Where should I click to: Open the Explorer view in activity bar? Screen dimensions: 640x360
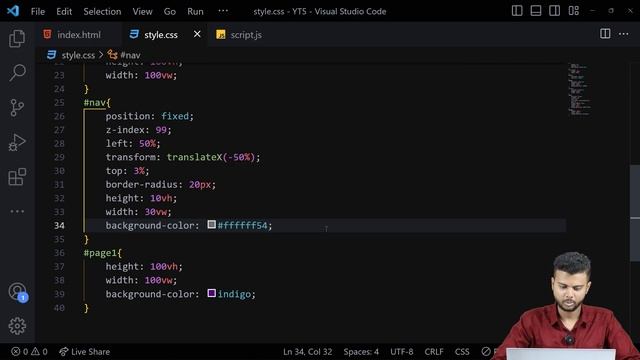point(17,38)
